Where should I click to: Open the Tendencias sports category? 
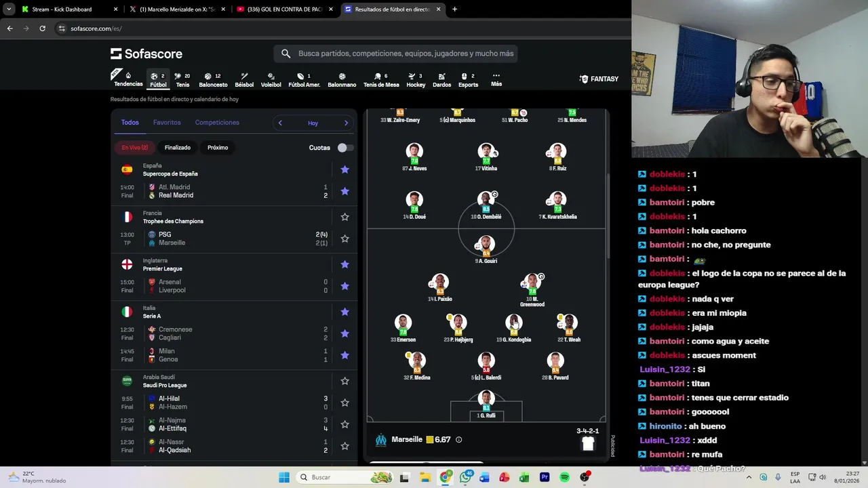(x=128, y=79)
